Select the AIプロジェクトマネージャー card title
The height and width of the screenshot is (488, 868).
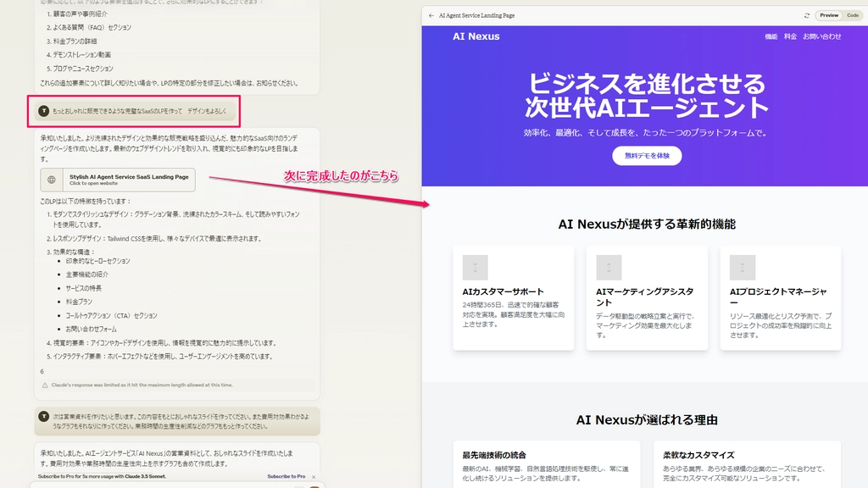click(778, 297)
